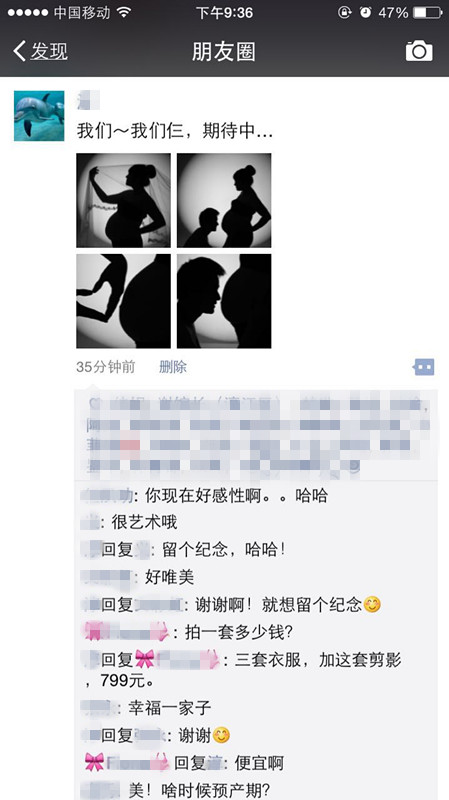This screenshot has width=449, height=800.
Task: Tap the dolphin profile avatar
Action: pos(39,116)
